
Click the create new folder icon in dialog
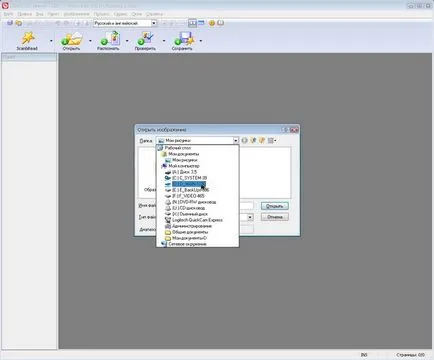pos(262,140)
